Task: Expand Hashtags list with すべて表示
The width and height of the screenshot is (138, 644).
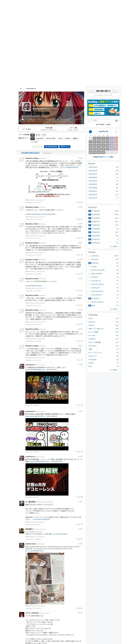Action: point(114,370)
